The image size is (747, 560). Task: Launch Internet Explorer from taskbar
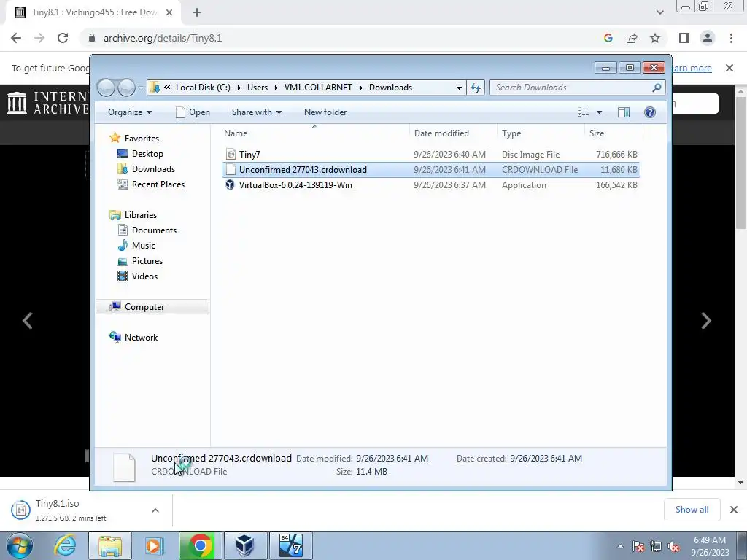point(65,545)
